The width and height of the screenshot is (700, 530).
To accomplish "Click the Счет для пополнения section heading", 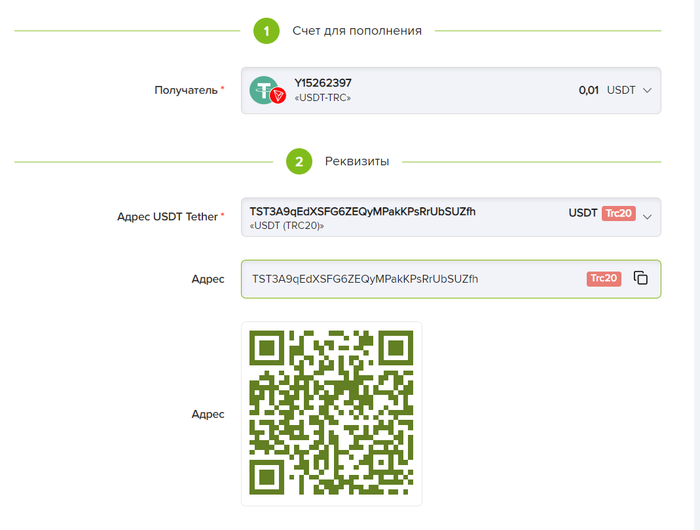I will coord(357,31).
